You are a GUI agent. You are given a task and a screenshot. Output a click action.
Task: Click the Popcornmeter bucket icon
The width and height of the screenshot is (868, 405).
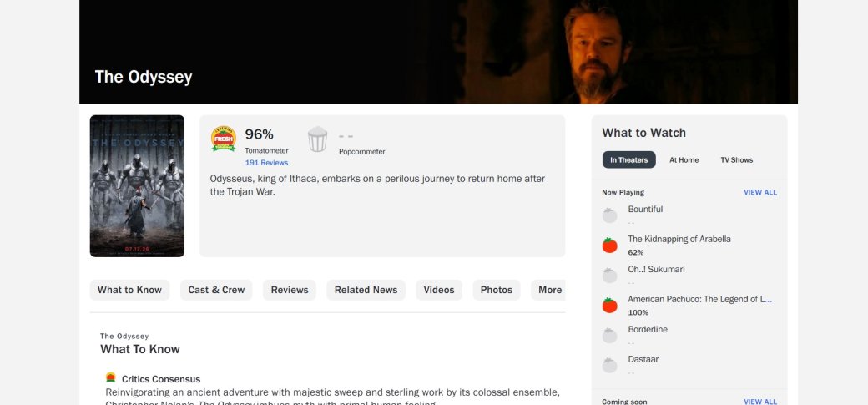point(317,139)
